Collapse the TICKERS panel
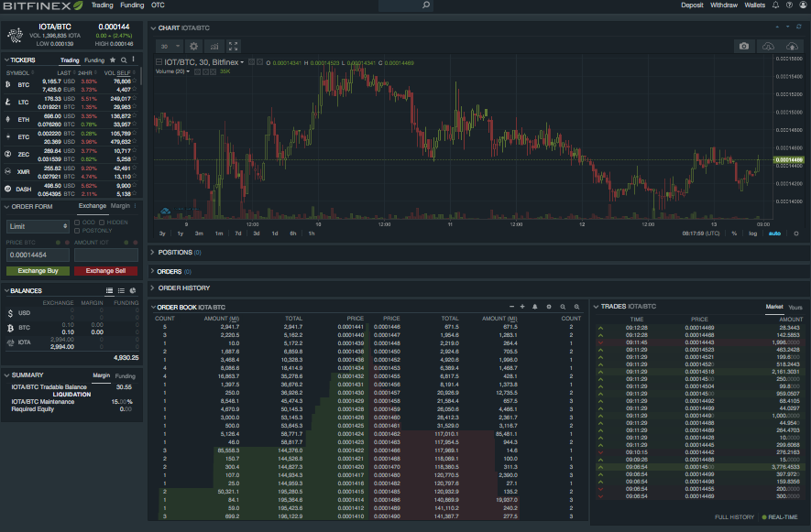Image resolution: width=811 pixels, height=532 pixels. [x=6, y=60]
